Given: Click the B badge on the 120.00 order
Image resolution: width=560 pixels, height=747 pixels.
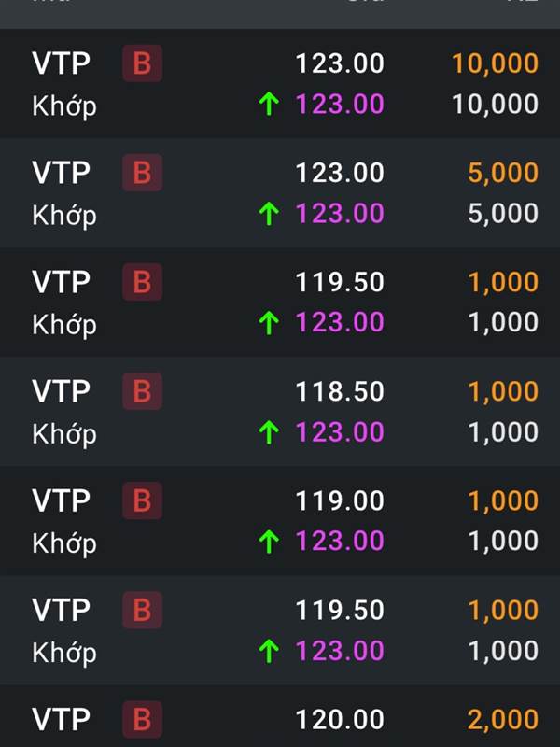Looking at the screenshot, I should tap(143, 719).
